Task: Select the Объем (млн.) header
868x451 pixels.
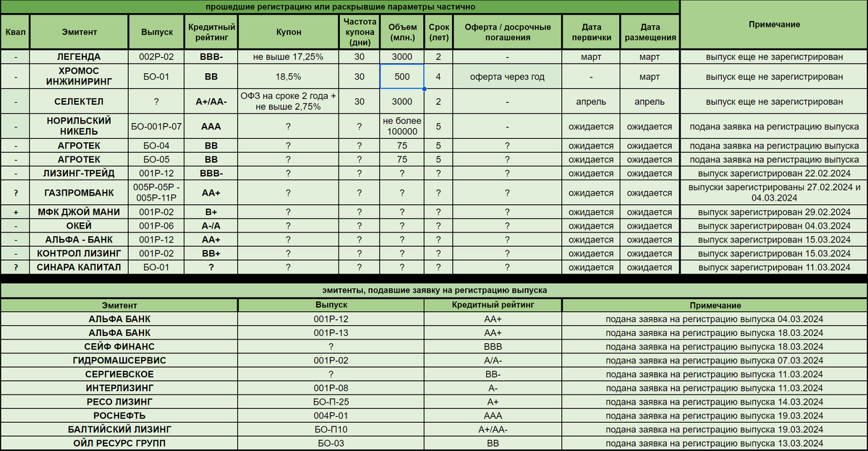Action: tap(403, 33)
